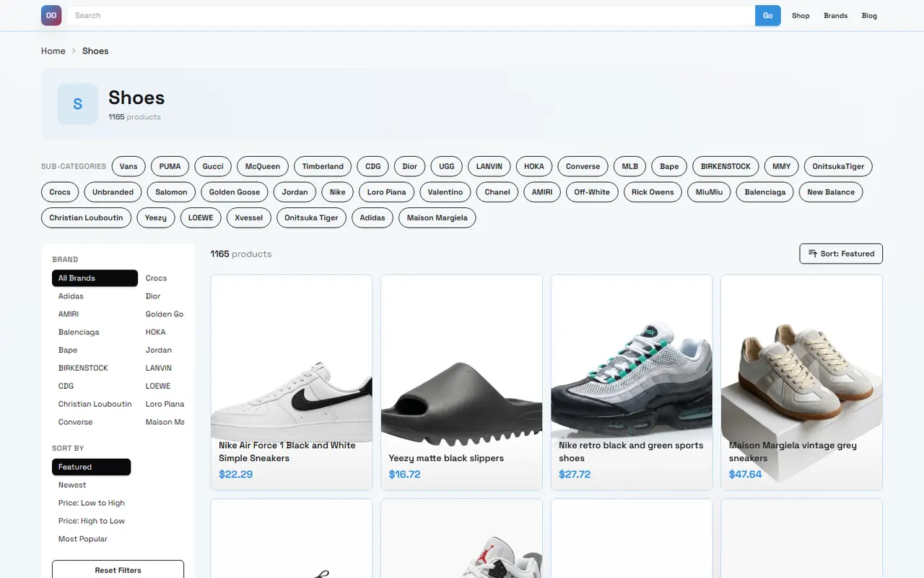The image size is (924, 578).
Task: Filter by Gucci sub-category
Action: (213, 166)
